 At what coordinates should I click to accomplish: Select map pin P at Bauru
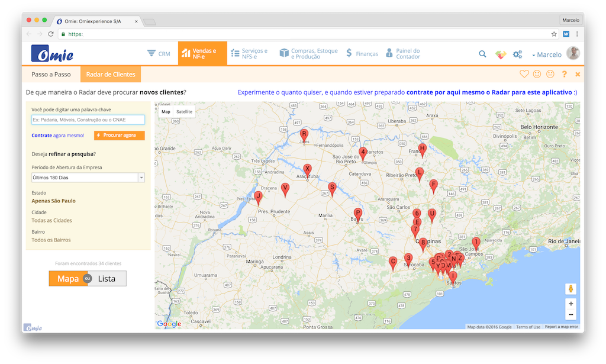coord(358,214)
